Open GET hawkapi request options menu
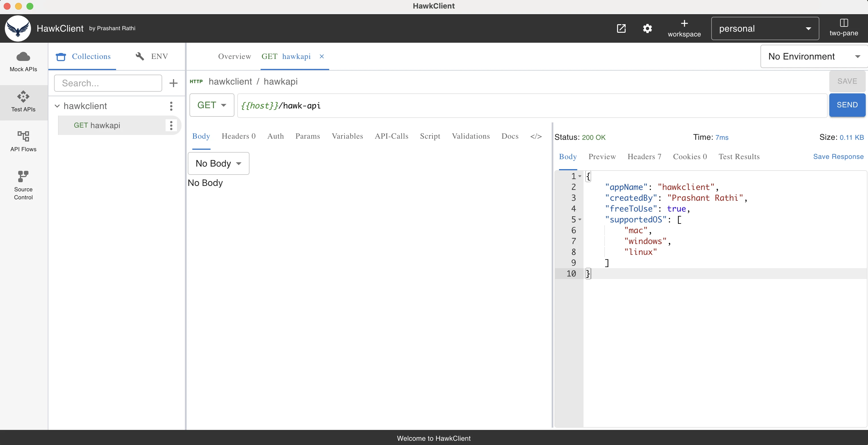 pyautogui.click(x=171, y=125)
